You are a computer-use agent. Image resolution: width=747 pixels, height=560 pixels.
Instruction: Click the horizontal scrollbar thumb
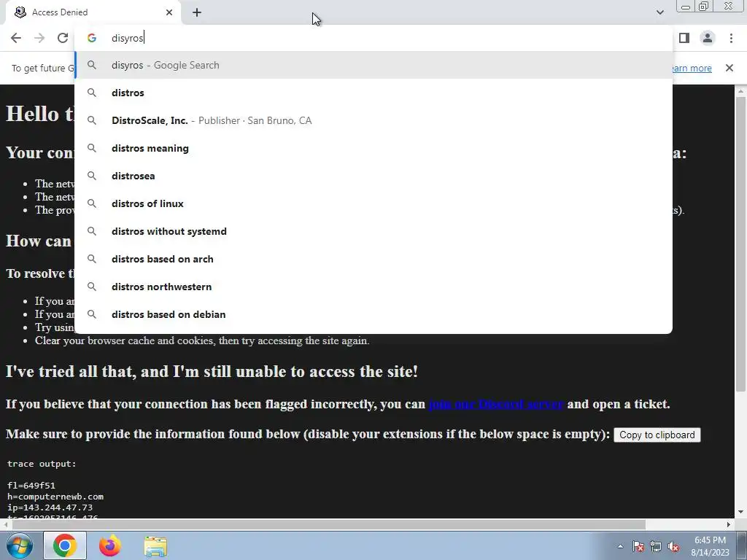click(329, 524)
